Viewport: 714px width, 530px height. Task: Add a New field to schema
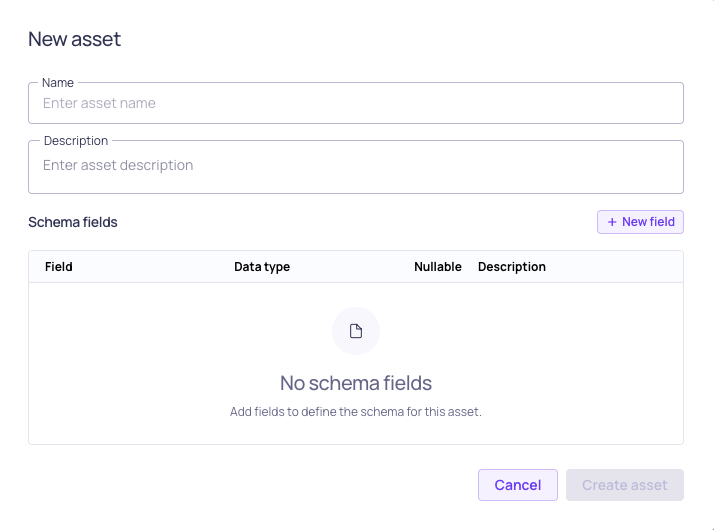[640, 222]
